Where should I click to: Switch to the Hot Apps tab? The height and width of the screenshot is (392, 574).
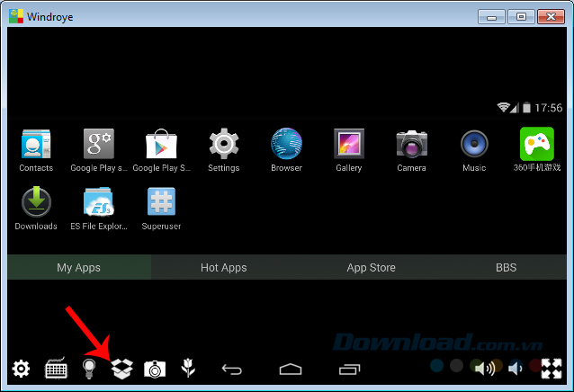point(224,267)
